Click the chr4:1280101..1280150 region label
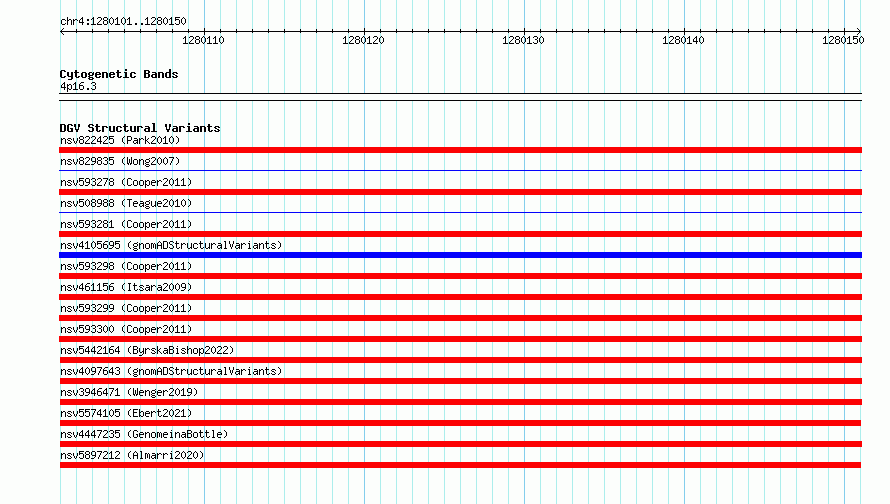This screenshot has width=890, height=504. [x=123, y=21]
